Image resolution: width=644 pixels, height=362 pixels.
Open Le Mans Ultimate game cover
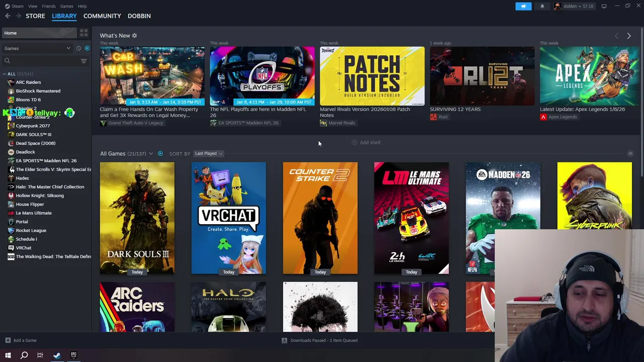(412, 218)
